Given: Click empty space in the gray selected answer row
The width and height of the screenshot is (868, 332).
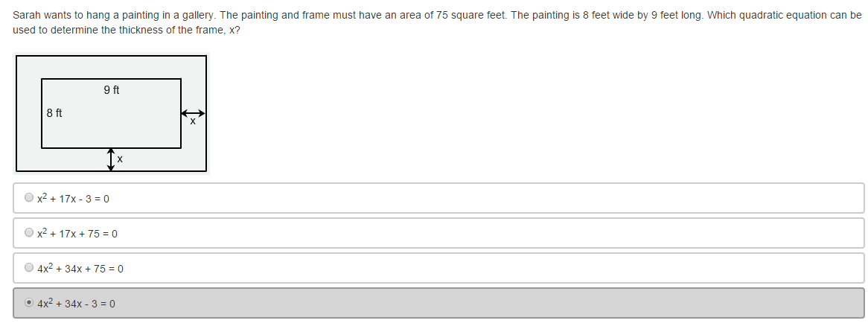Looking at the screenshot, I should pos(484,303).
